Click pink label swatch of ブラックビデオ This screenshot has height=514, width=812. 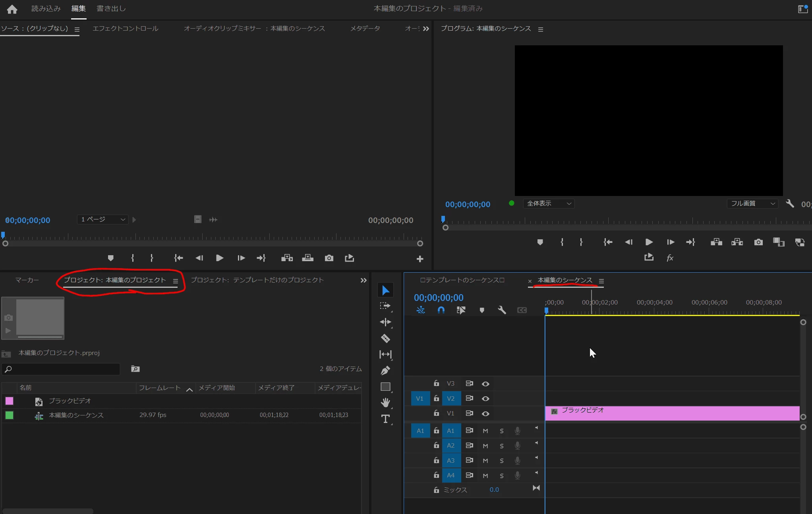click(9, 401)
